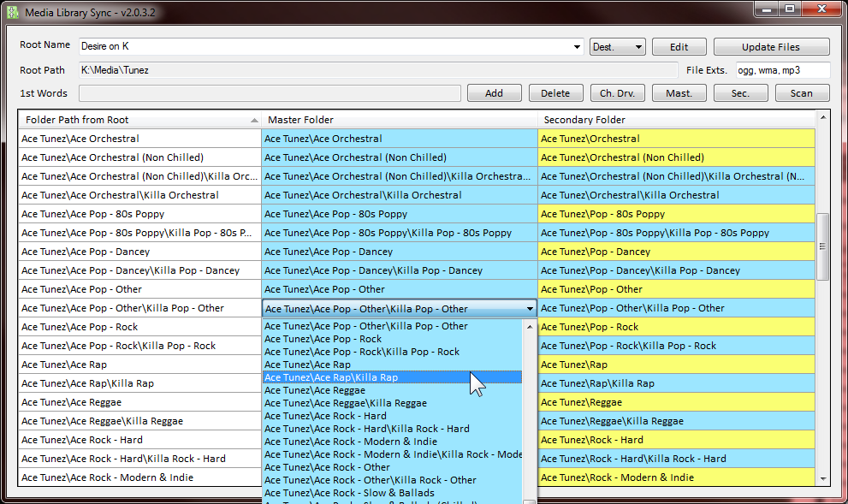Click the Master Folder column header
This screenshot has width=848, height=504.
(x=400, y=120)
